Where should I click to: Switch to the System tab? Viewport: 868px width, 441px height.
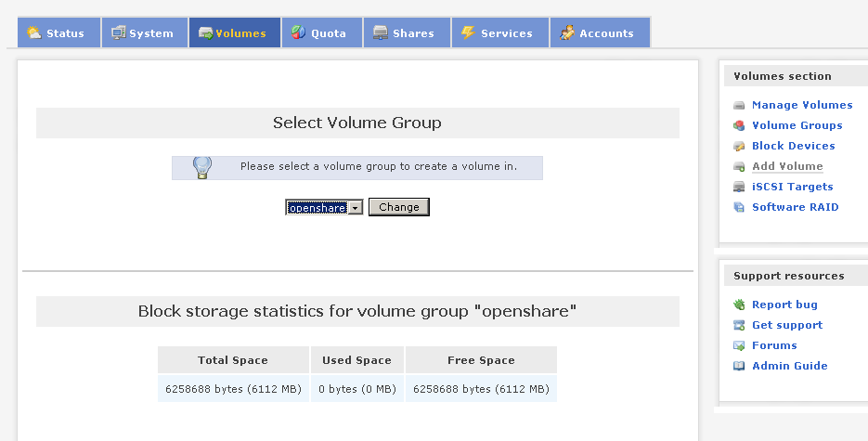[145, 32]
